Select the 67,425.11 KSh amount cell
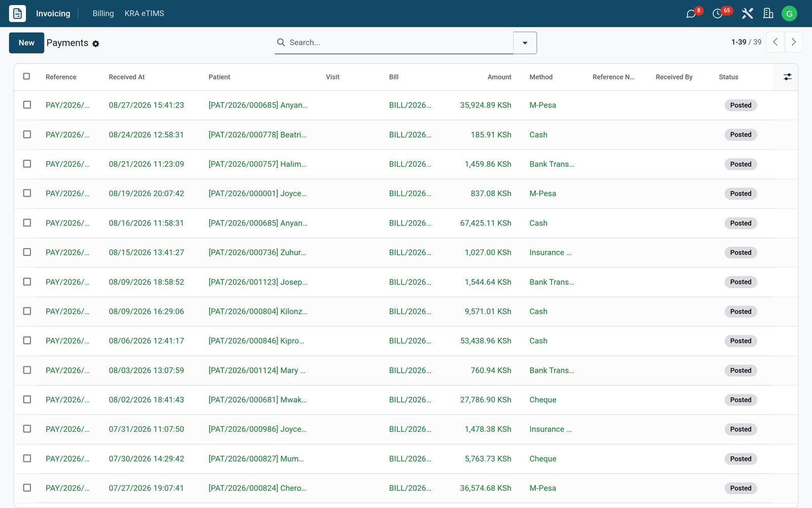This screenshot has width=812, height=508. (486, 223)
